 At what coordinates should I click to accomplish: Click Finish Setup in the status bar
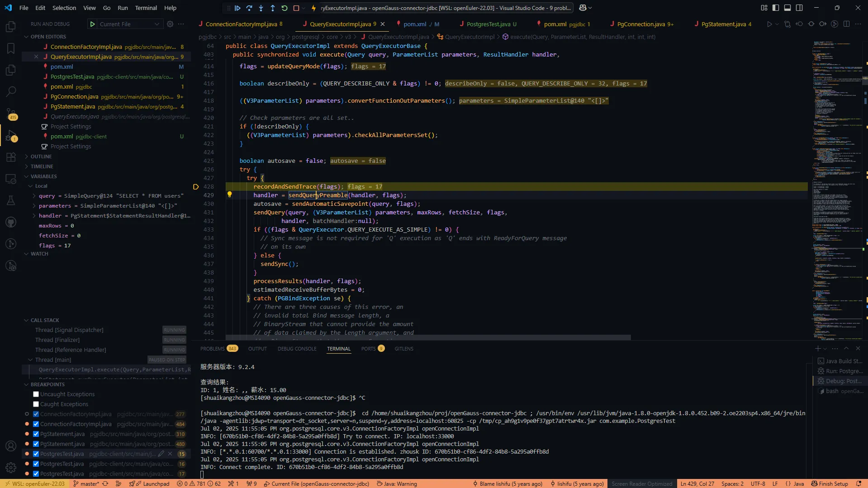830,483
